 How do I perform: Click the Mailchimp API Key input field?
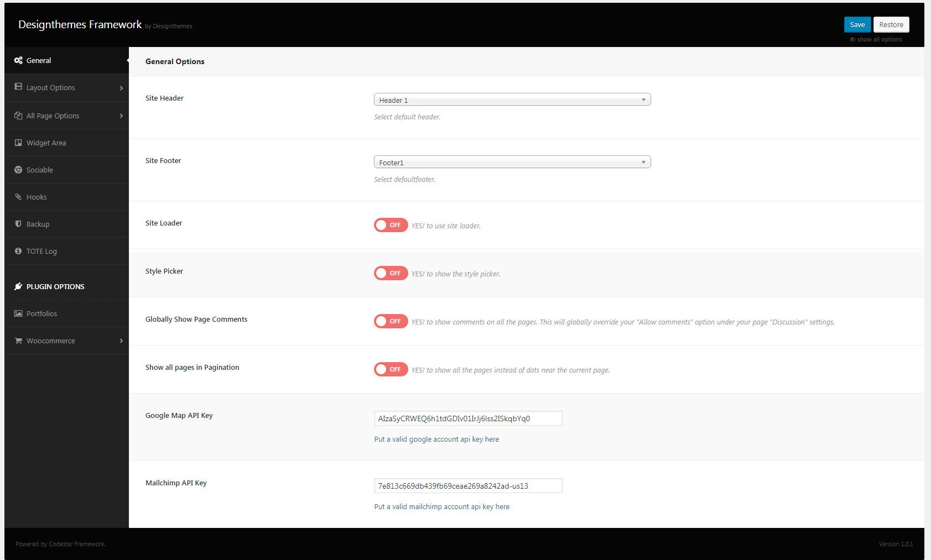tap(469, 486)
